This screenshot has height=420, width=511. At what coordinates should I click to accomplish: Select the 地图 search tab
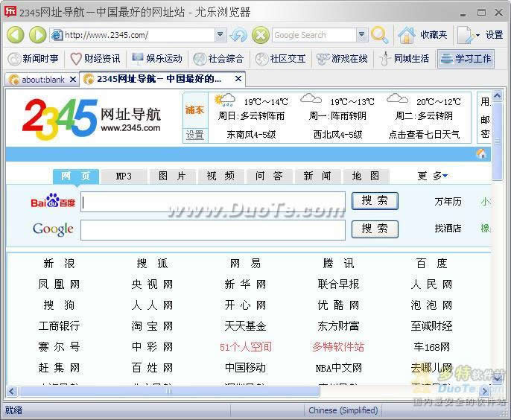(x=366, y=176)
